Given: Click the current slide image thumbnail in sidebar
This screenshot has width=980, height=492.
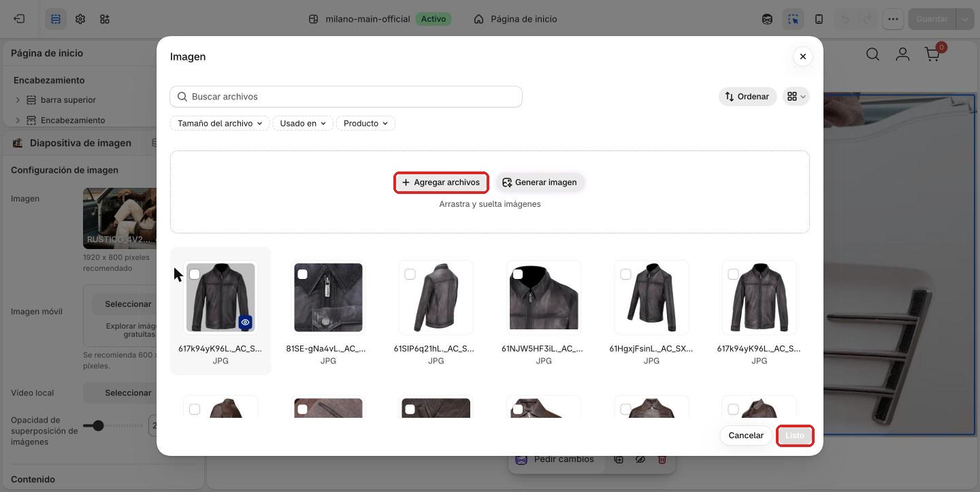Looking at the screenshot, I should pyautogui.click(x=120, y=218).
